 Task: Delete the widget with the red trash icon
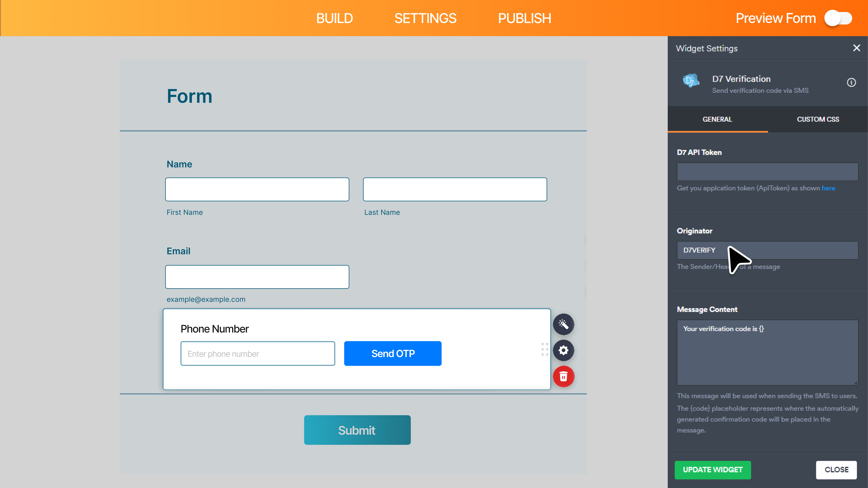pos(563,377)
